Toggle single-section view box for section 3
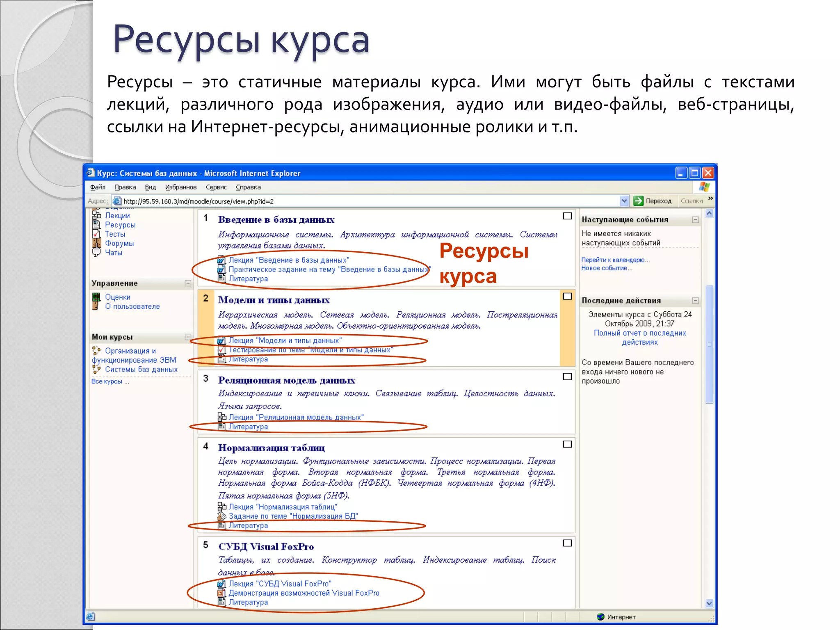This screenshot has width=840, height=630. click(x=567, y=377)
